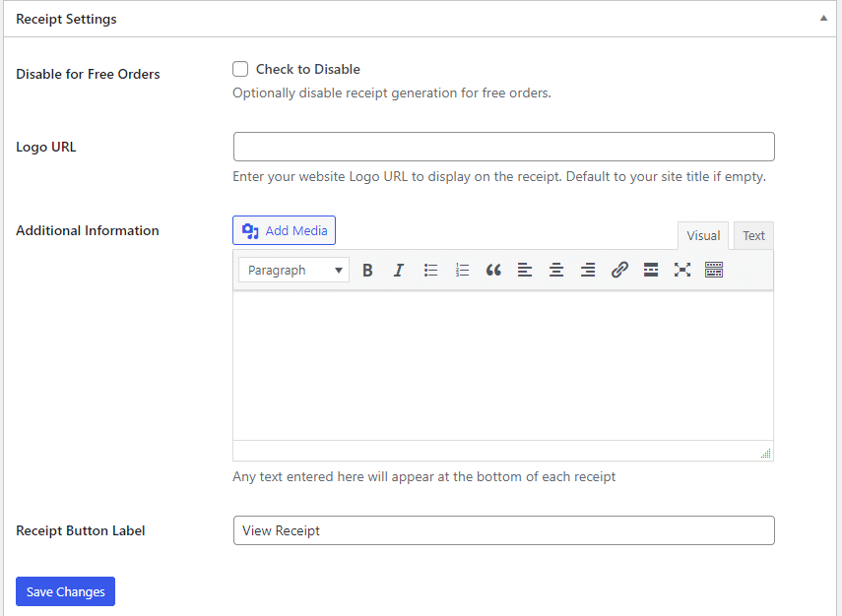Apply italic formatting in editor
The height and width of the screenshot is (616, 842).
click(x=399, y=270)
